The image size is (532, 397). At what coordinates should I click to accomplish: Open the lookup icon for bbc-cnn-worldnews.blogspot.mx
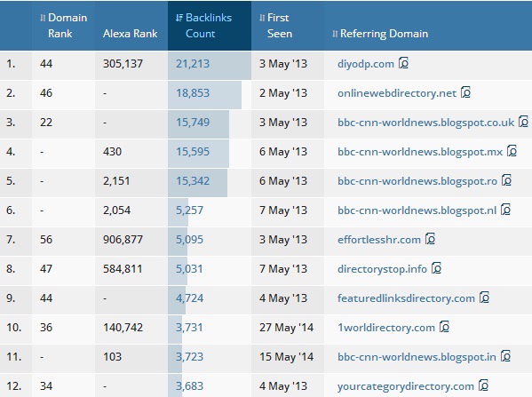tap(512, 151)
